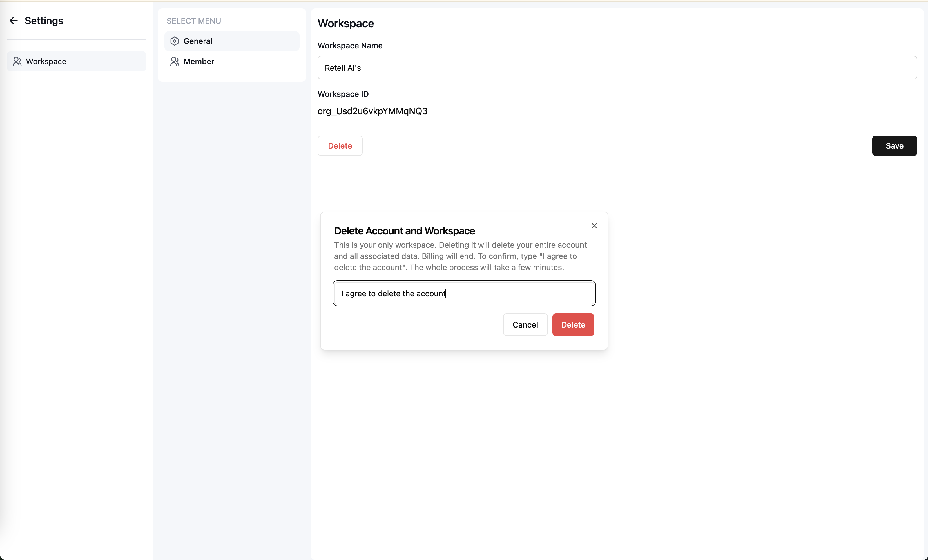Viewport: 928px width, 560px height.
Task: Select the General menu item
Action: (x=232, y=41)
